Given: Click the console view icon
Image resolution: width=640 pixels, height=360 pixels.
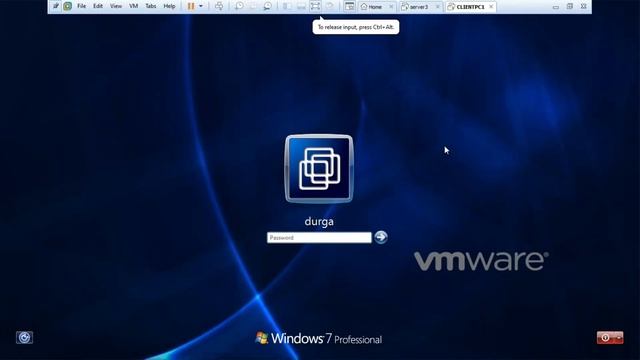Looking at the screenshot, I should click(349, 6).
